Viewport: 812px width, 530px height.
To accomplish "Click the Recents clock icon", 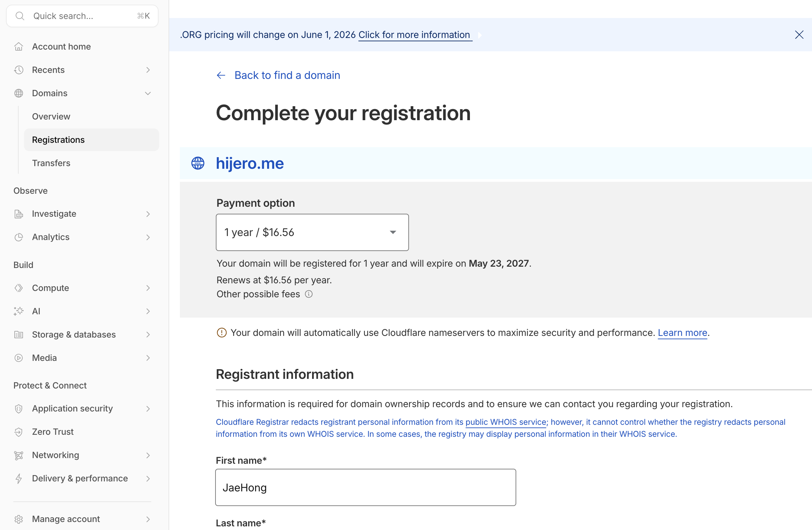I will coord(19,70).
